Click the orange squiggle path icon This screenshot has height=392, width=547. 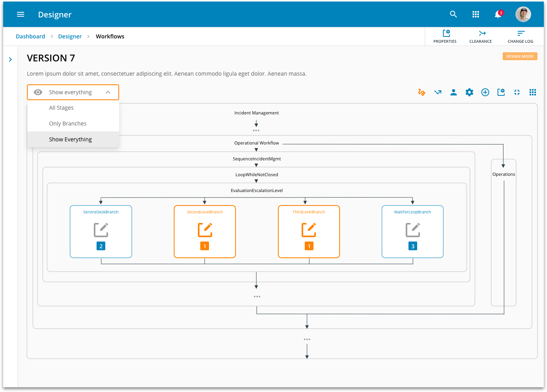coord(422,92)
